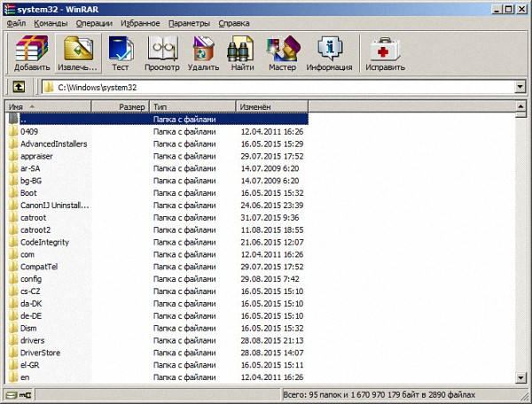
Task: Click the Извлечь (Extract) toolbar icon
Action: click(79, 53)
